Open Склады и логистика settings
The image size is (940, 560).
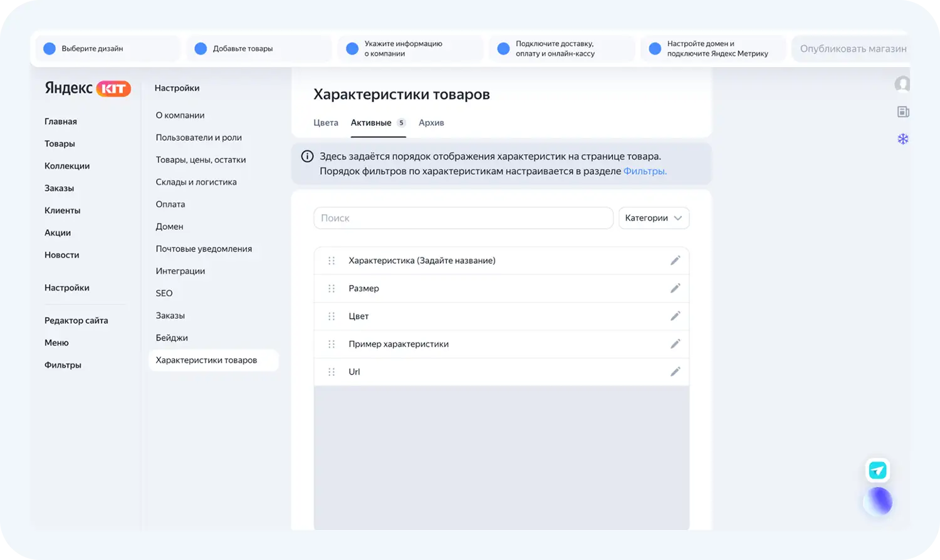pyautogui.click(x=196, y=182)
